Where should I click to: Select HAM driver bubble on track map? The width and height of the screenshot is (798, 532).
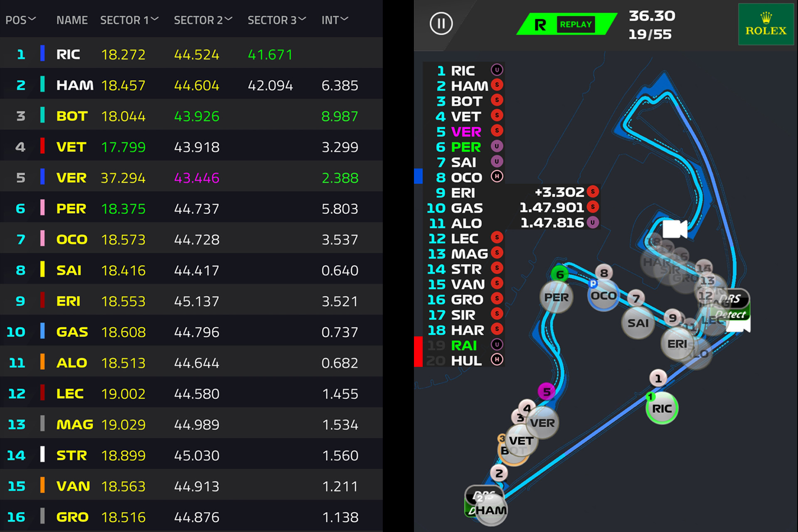click(491, 510)
